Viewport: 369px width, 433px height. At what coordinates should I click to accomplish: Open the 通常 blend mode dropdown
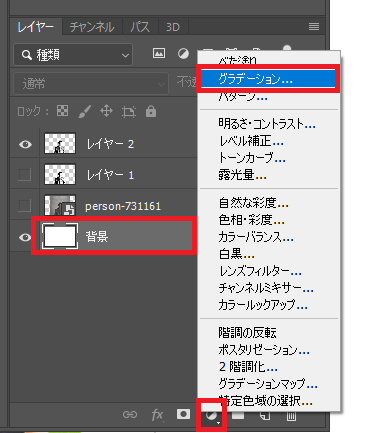point(90,84)
